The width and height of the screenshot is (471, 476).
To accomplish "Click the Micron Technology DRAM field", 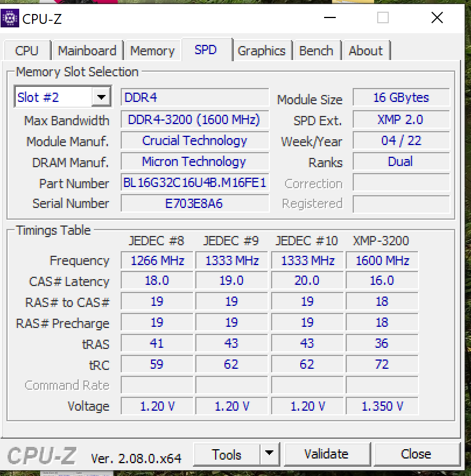I will tap(195, 161).
